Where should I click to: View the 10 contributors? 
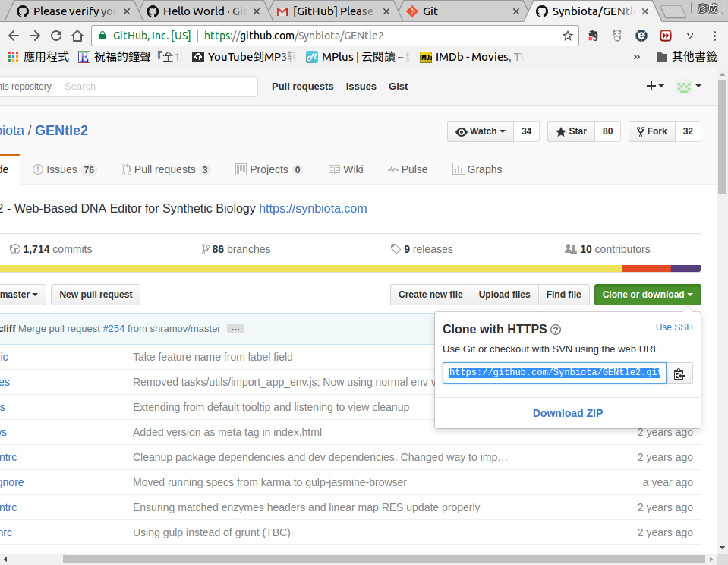point(607,249)
